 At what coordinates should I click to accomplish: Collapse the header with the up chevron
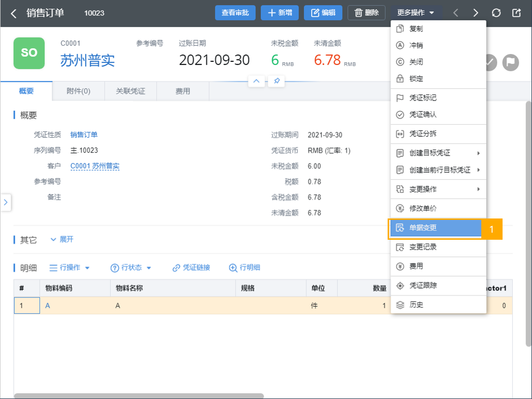pos(256,81)
